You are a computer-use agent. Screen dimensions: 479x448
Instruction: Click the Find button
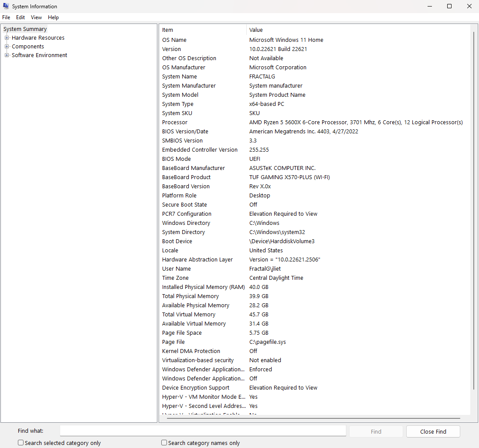pos(376,431)
